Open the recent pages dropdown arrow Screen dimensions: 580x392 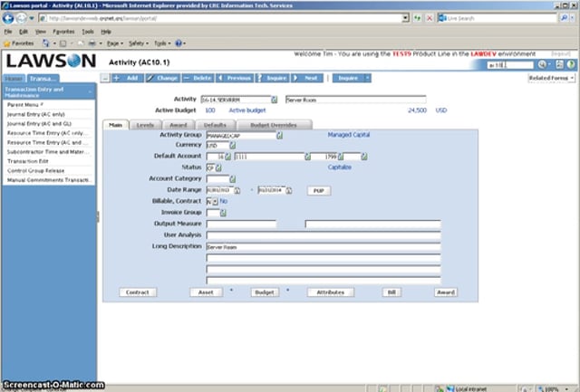[x=32, y=18]
